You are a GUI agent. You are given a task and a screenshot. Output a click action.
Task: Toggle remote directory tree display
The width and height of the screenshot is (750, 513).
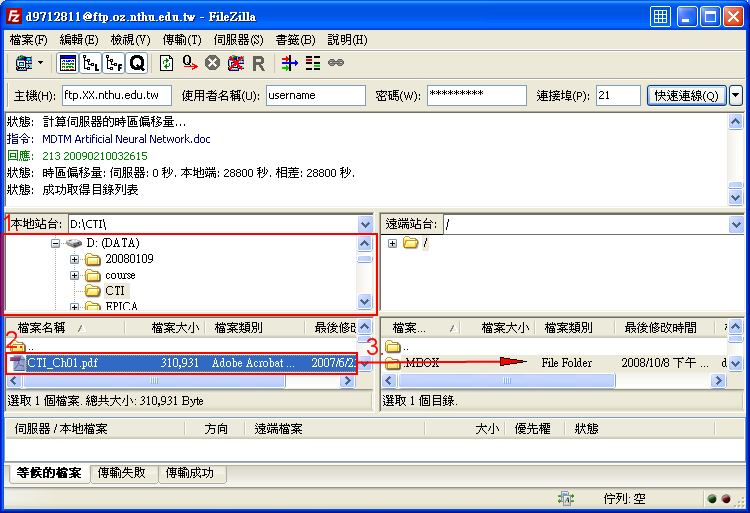point(114,63)
